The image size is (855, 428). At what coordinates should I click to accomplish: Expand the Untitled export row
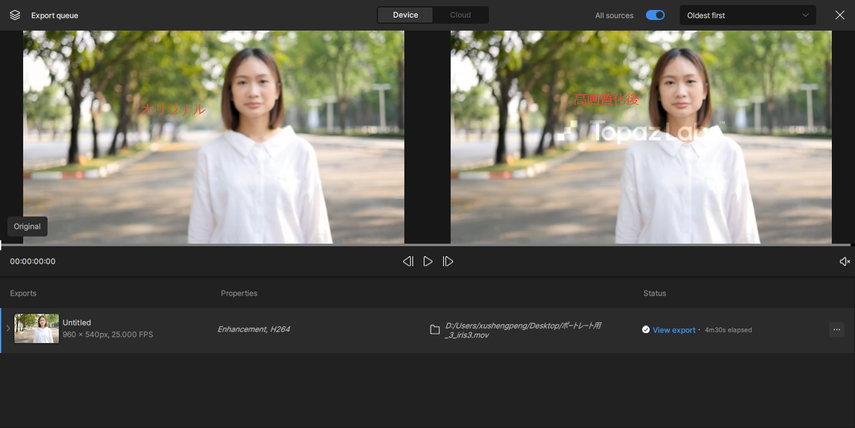(8, 328)
